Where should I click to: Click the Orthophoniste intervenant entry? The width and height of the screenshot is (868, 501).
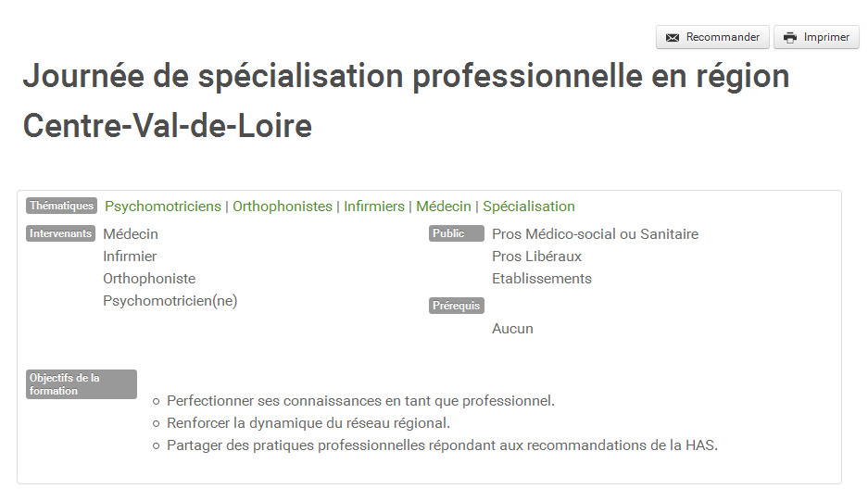point(149,279)
